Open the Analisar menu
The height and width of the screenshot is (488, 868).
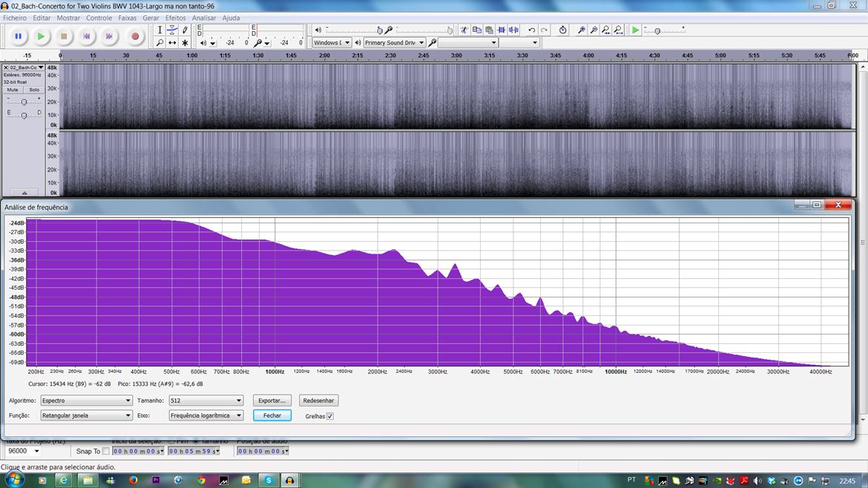[204, 18]
